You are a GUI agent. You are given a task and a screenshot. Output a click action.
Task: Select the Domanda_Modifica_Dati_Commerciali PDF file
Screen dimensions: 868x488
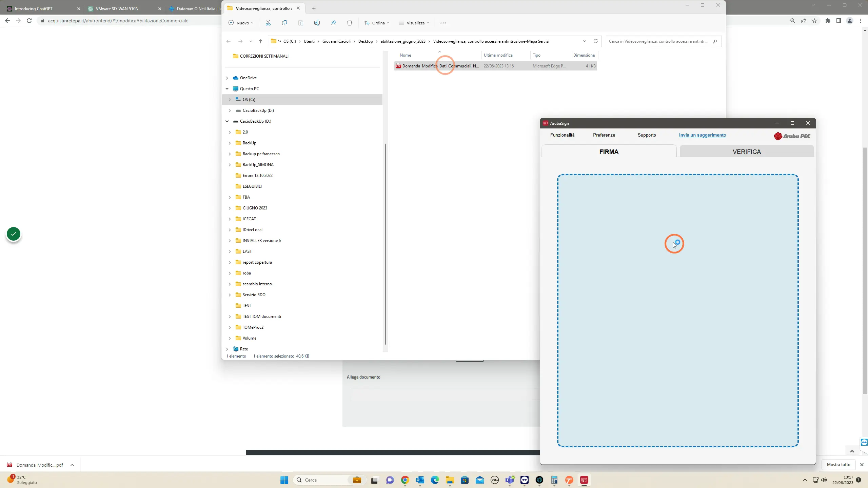pyautogui.click(x=495, y=66)
